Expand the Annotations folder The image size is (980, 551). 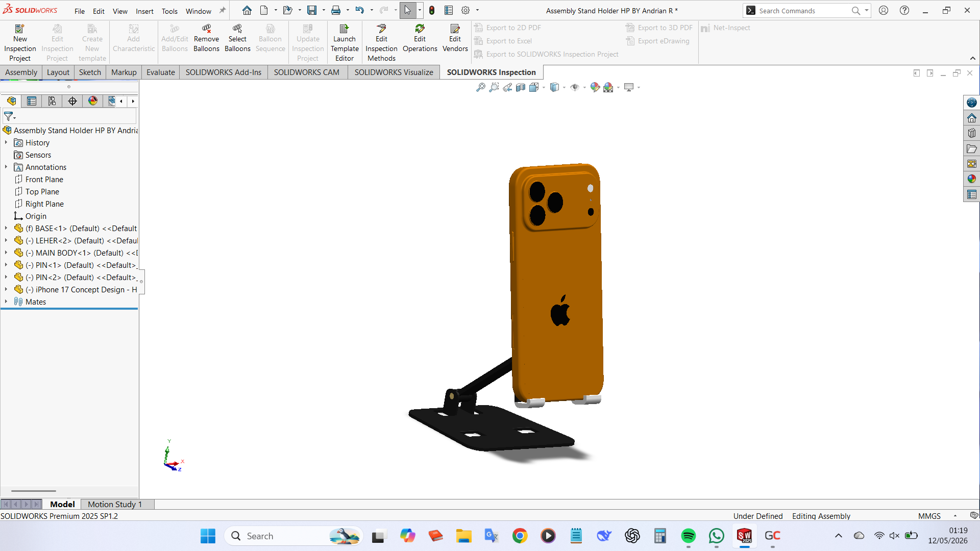6,167
